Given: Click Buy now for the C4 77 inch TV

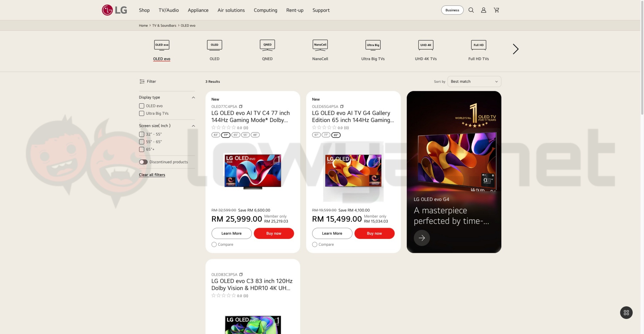Looking at the screenshot, I should coord(274,234).
